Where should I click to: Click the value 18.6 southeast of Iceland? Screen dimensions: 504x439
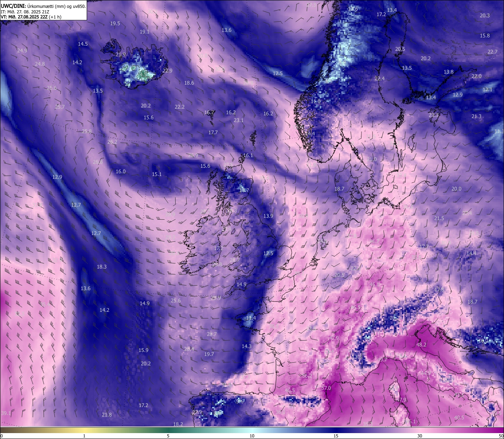(x=189, y=83)
